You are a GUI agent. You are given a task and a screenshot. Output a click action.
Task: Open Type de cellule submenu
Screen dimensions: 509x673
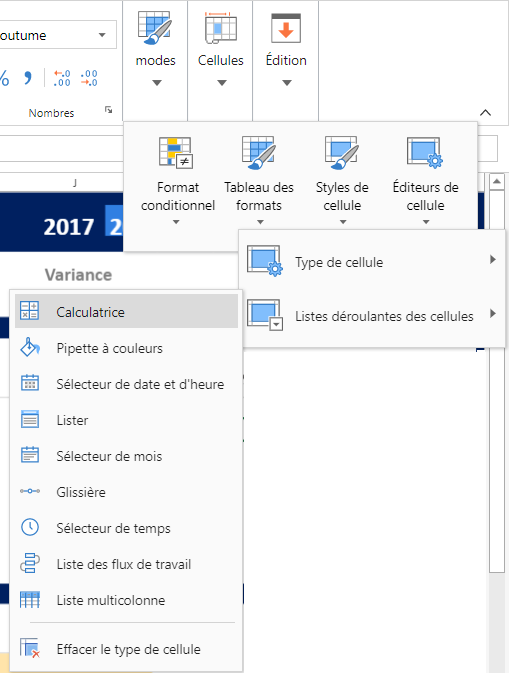(372, 261)
